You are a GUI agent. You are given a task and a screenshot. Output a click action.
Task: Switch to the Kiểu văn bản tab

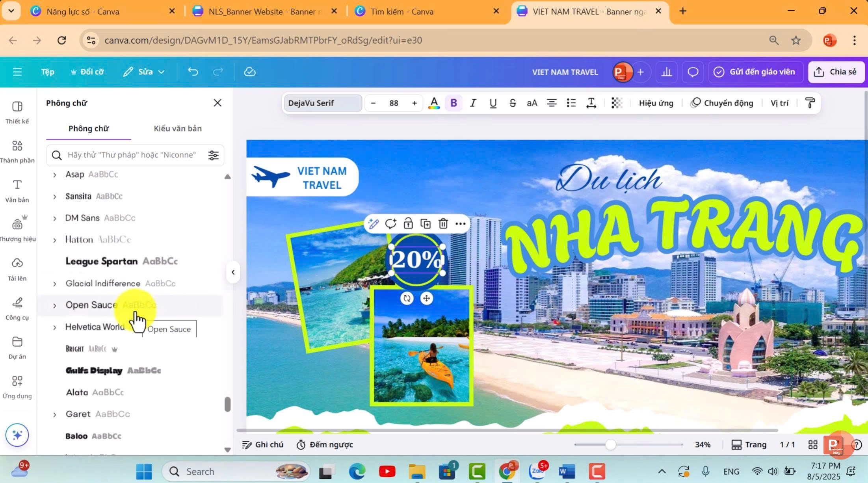(x=177, y=128)
